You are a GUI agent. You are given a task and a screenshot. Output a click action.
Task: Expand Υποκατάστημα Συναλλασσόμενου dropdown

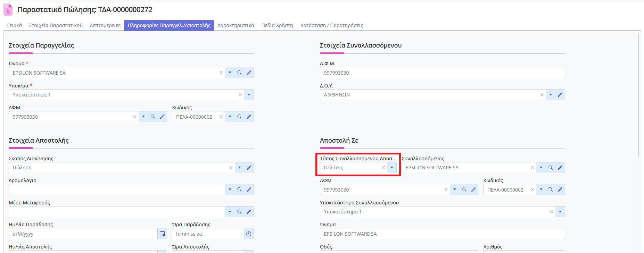point(560,212)
